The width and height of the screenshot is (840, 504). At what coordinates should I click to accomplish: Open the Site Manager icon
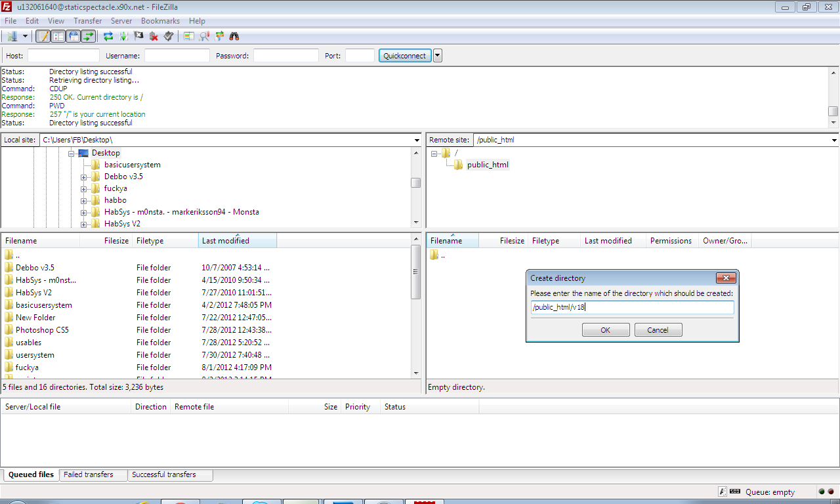(12, 36)
